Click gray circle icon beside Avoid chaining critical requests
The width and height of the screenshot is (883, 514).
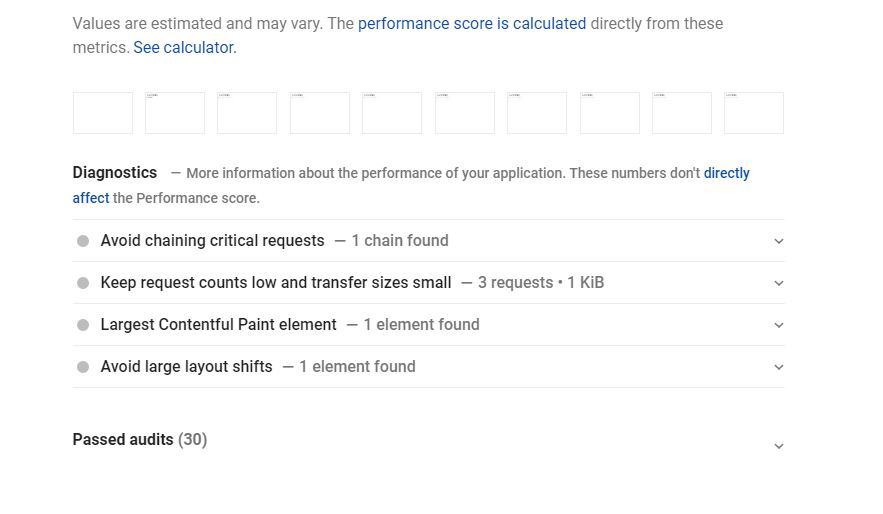coord(83,241)
